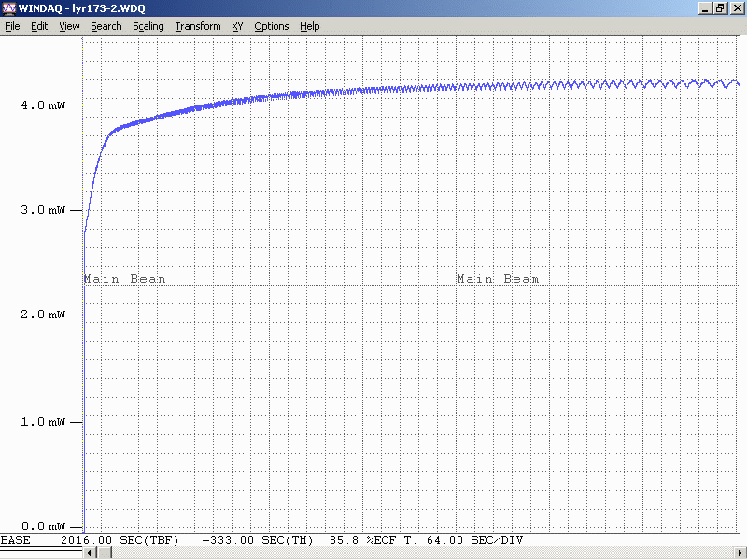Click the horizontal scrollbar left arrow
Screen dimensions: 747x560
pos(90,553)
